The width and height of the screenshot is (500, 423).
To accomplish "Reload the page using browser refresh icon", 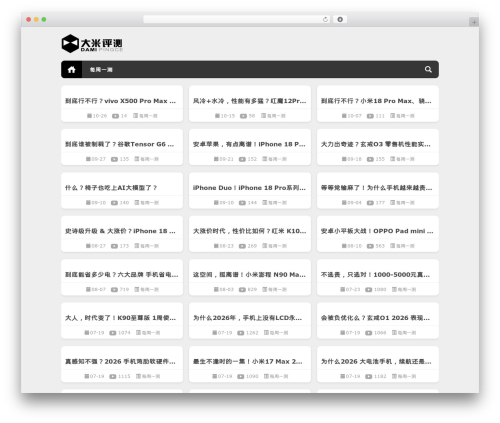I will [x=325, y=19].
